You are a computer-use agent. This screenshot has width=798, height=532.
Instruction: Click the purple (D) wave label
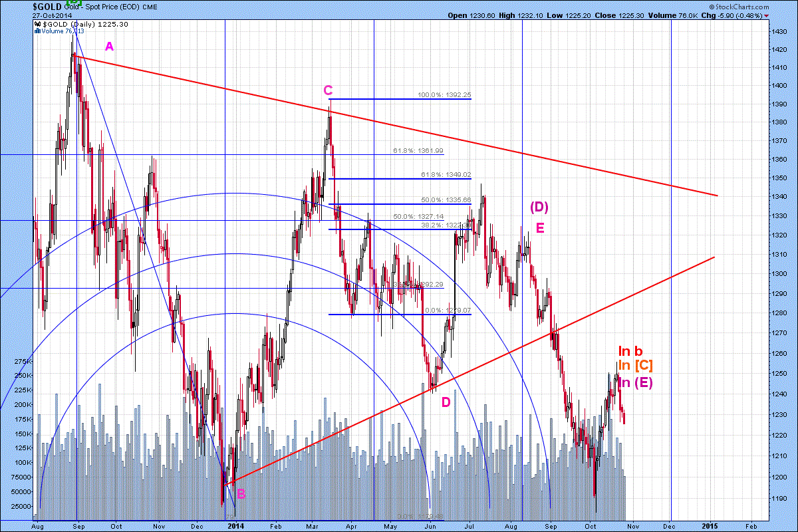coord(539,207)
